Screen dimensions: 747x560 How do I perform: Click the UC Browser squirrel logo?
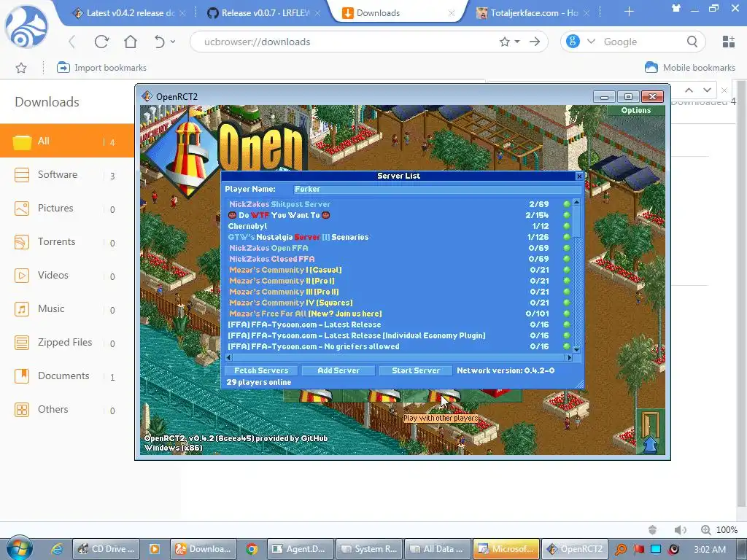26,28
